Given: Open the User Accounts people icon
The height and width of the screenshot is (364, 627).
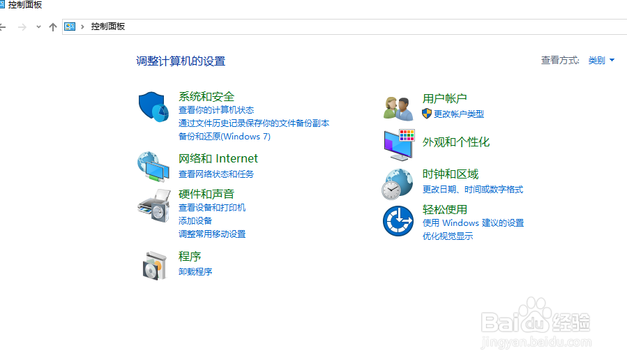Looking at the screenshot, I should click(398, 108).
